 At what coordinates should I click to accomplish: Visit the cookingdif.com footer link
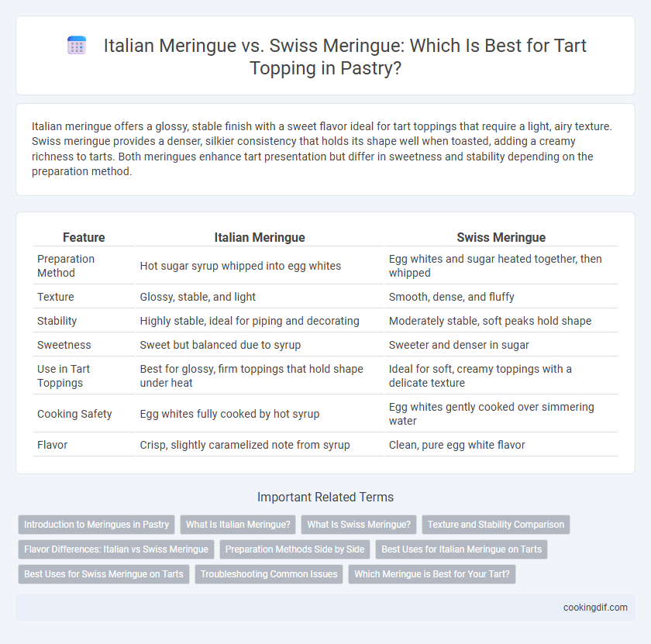pos(595,608)
